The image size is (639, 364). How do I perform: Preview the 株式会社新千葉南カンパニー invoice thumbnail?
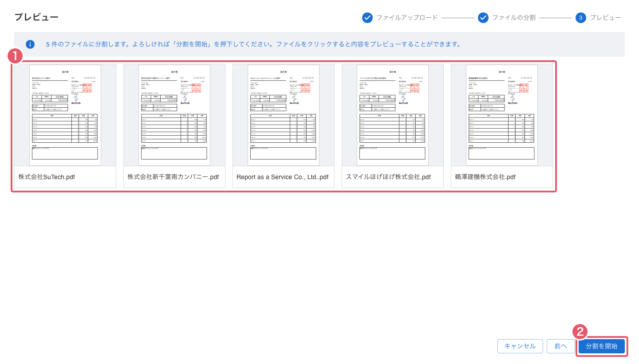(174, 115)
